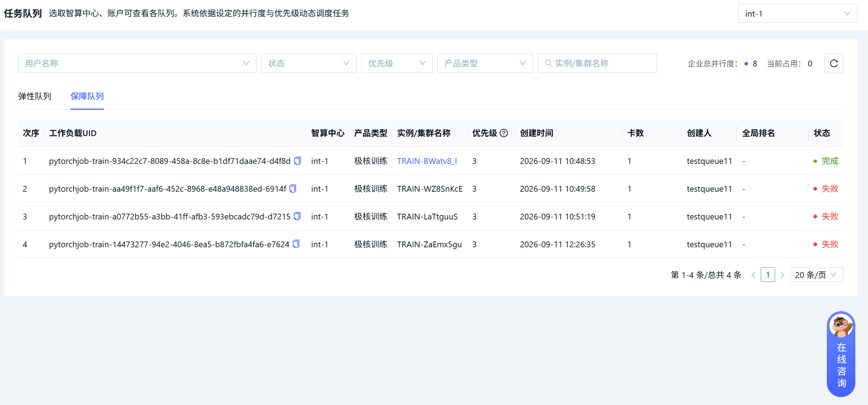Screen dimensions: 868x405
Task: Click the 企业总并行度 value 8
Action: (x=755, y=64)
